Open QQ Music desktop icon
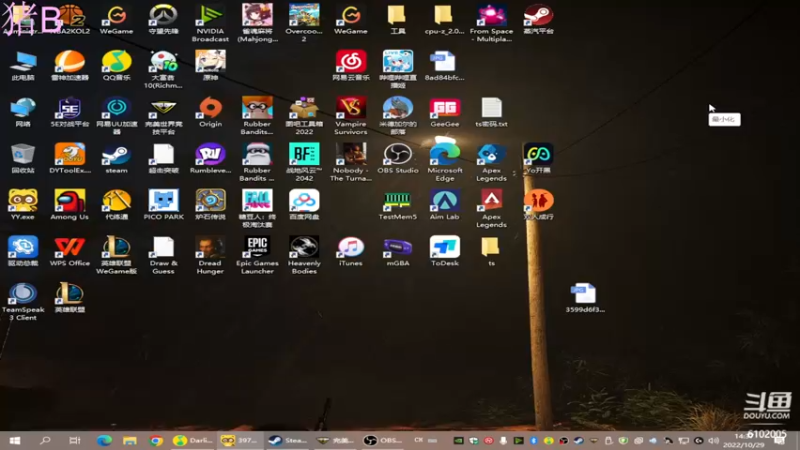 tap(116, 66)
